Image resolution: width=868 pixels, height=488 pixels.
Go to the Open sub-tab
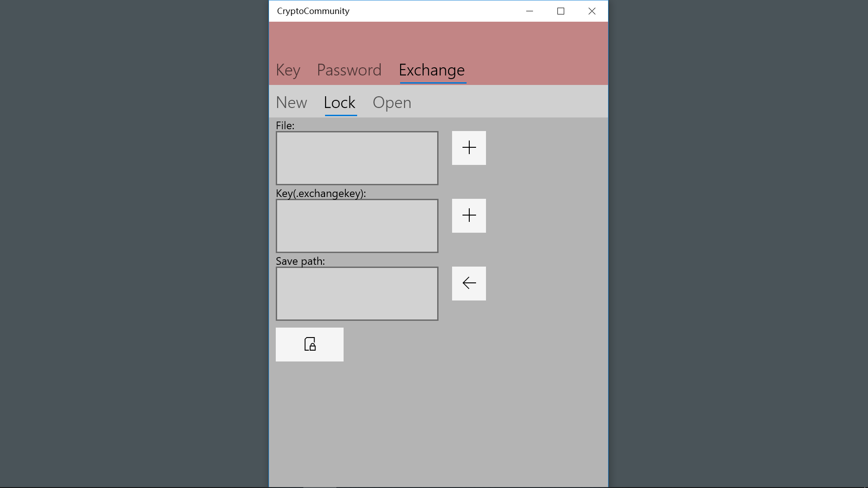pyautogui.click(x=392, y=103)
